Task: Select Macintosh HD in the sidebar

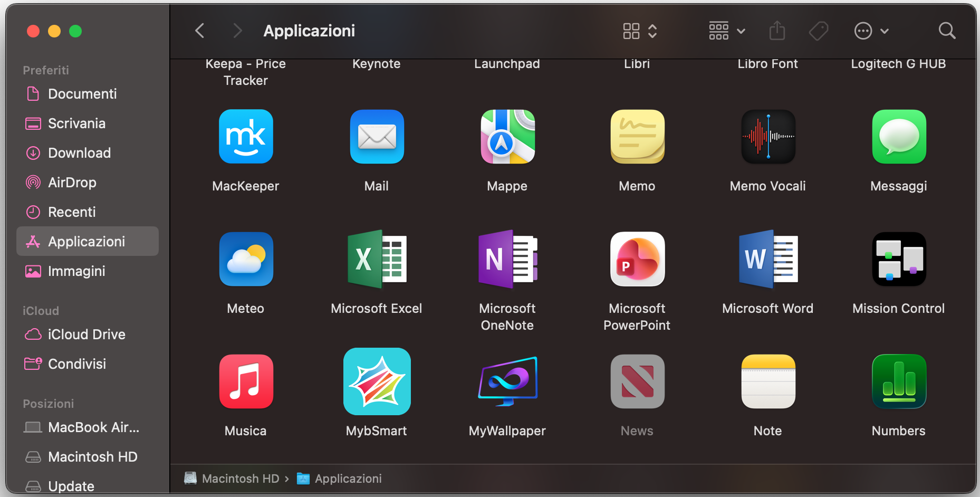Action: tap(88, 457)
